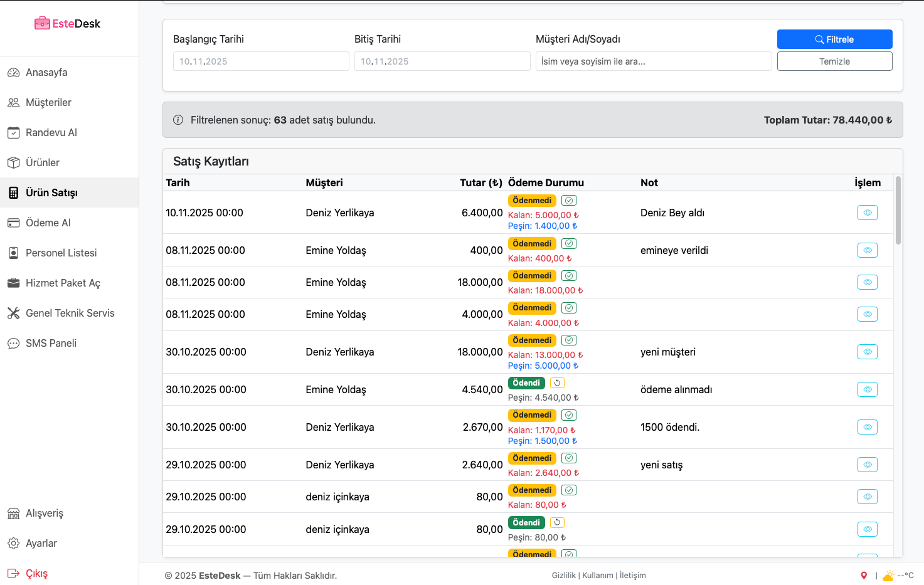Screen dimensions: 924x585
Task: Open the Bitiş Tarihi date picker
Action: (x=442, y=61)
